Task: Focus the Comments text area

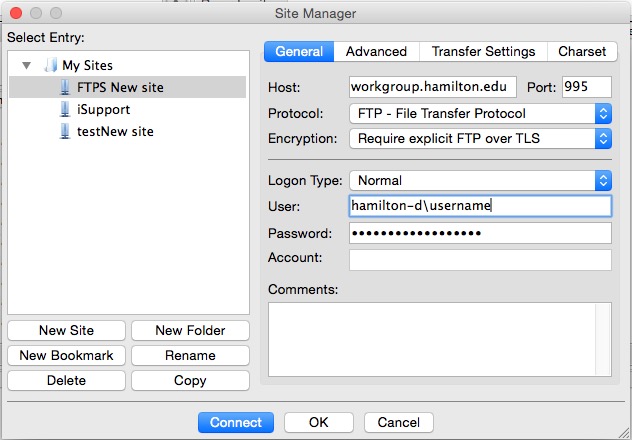Action: click(440, 339)
